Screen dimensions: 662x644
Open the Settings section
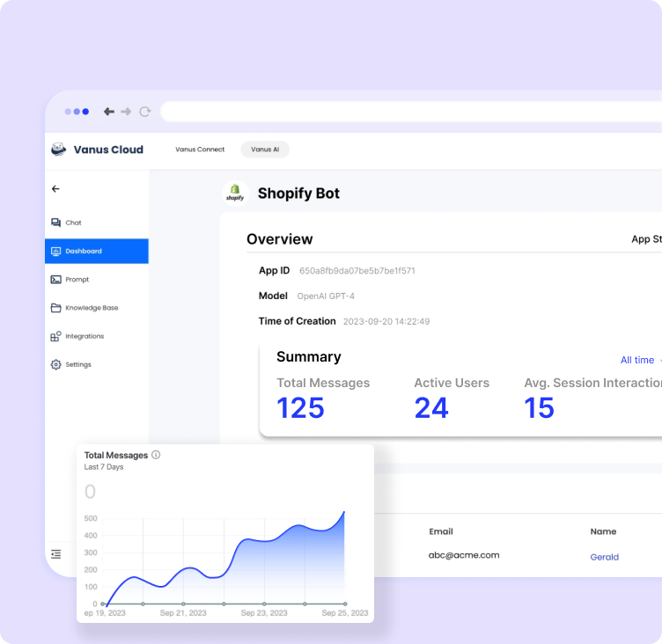click(x=96, y=364)
